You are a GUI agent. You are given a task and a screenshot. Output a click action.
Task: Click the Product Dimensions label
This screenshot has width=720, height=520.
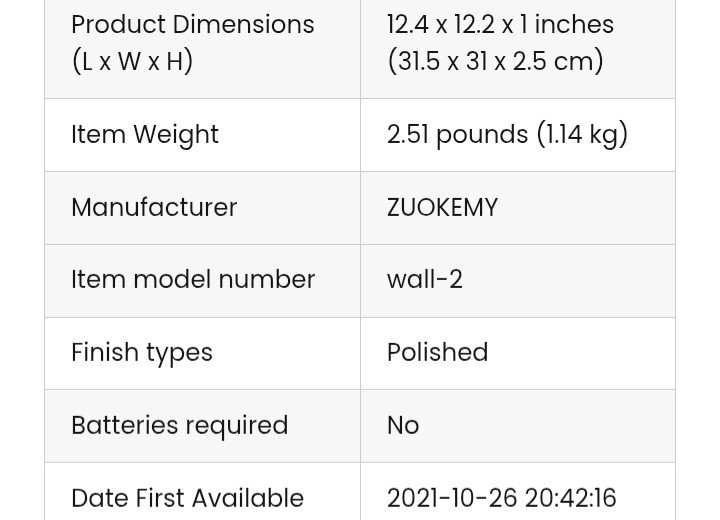pos(192,25)
